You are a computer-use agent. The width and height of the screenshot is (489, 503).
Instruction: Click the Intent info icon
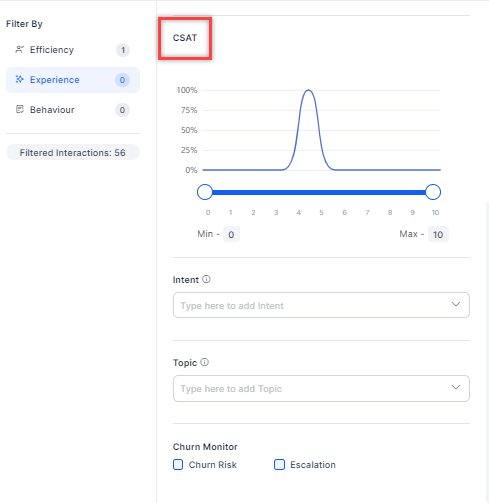[206, 279]
